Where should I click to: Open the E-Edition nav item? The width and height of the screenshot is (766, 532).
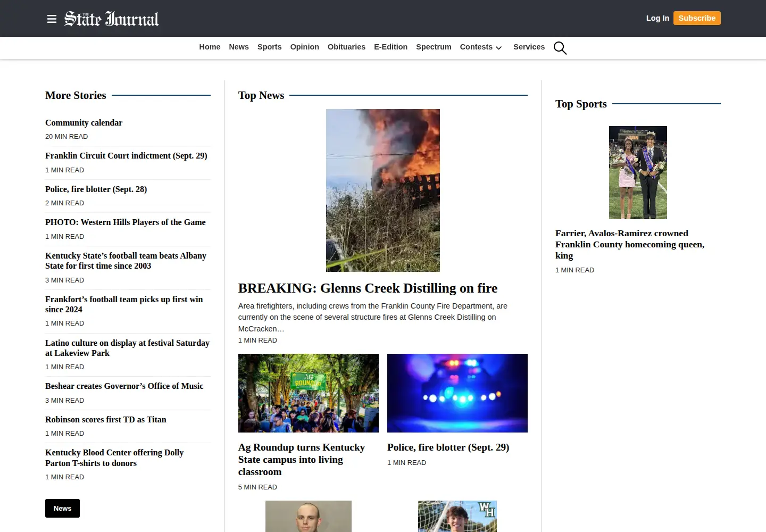click(x=390, y=47)
